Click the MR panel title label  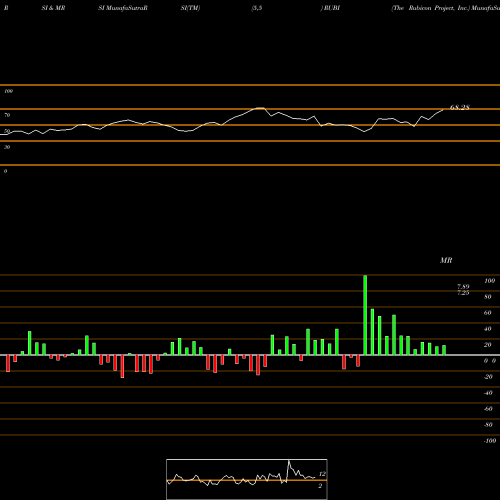(x=446, y=260)
